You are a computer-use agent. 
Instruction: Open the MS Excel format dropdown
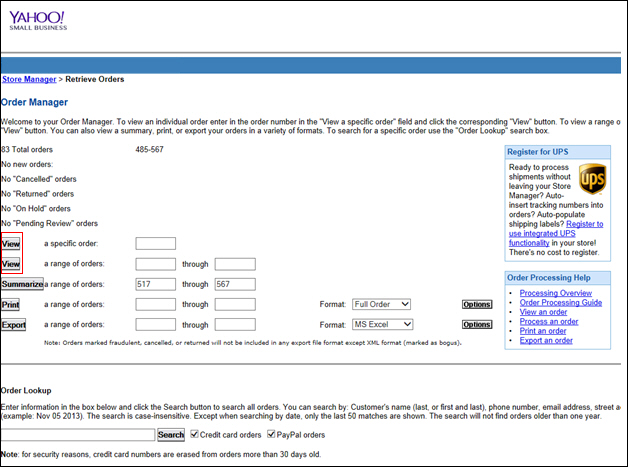coord(380,324)
